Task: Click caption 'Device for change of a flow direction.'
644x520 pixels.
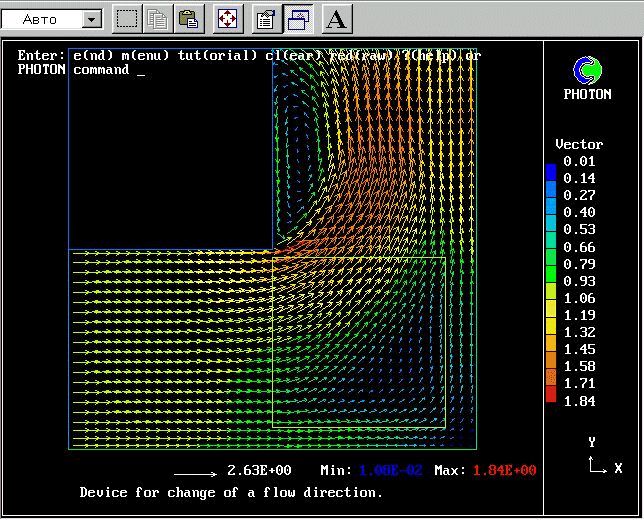Action: (x=231, y=492)
